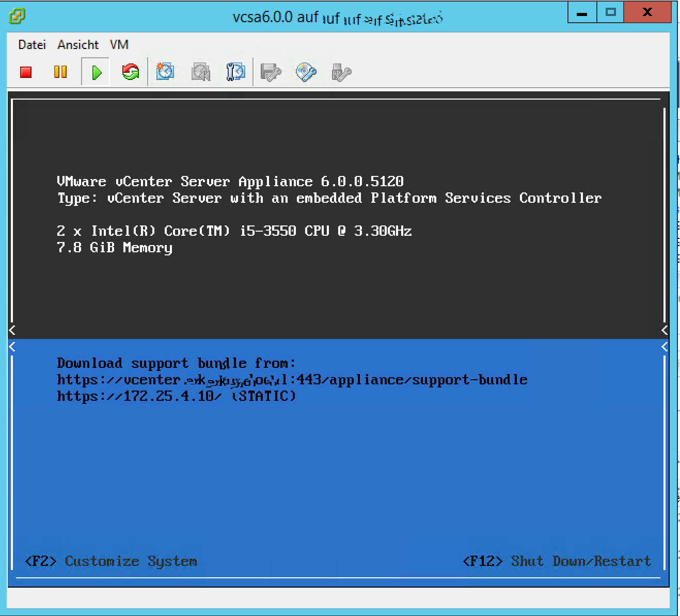680x616 pixels.
Task: Click the support-bundle download URL
Action: point(292,380)
